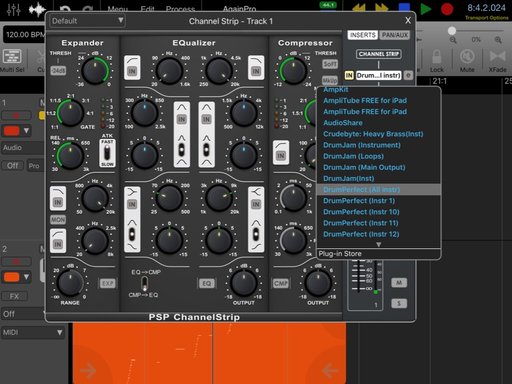
Task: Toggle EQ high-cut filter IN button
Action: 256,71
